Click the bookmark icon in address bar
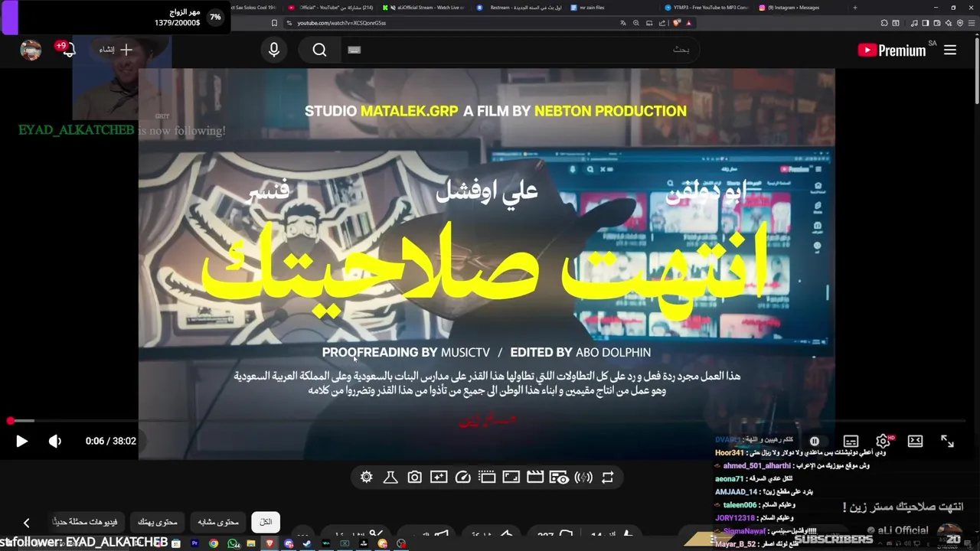The image size is (980, 551). 274,23
